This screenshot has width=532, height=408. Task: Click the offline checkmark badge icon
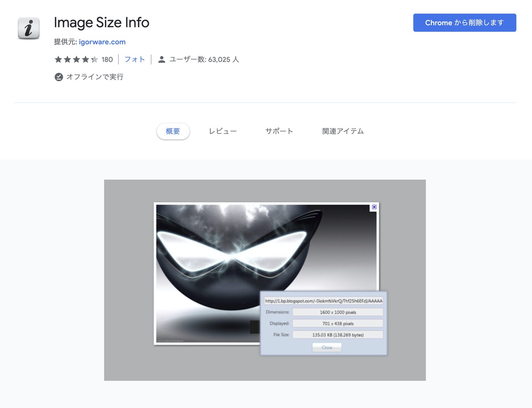(58, 77)
